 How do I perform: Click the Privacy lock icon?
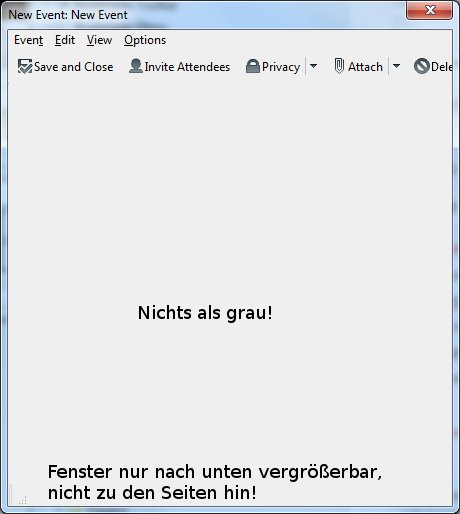coord(253,66)
